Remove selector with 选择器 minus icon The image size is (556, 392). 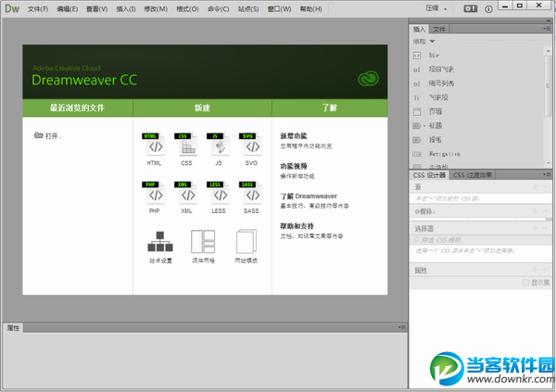(546, 228)
